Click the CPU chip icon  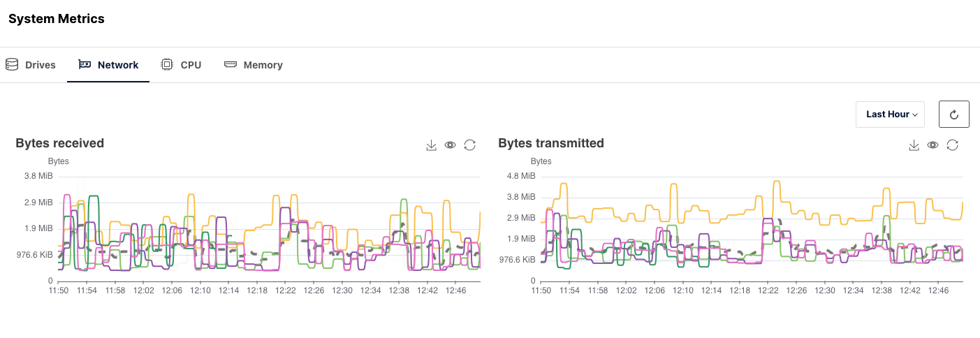(x=167, y=65)
